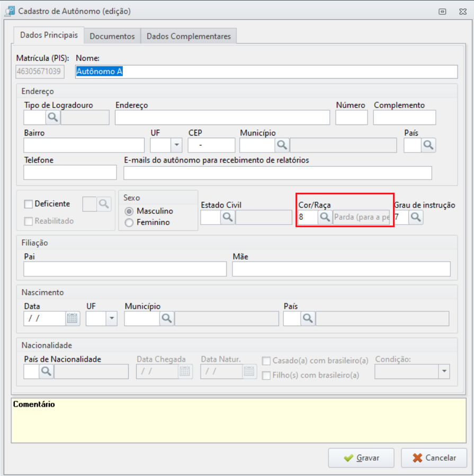
Task: Click the Nome field with Autônomo A
Action: coord(266,71)
